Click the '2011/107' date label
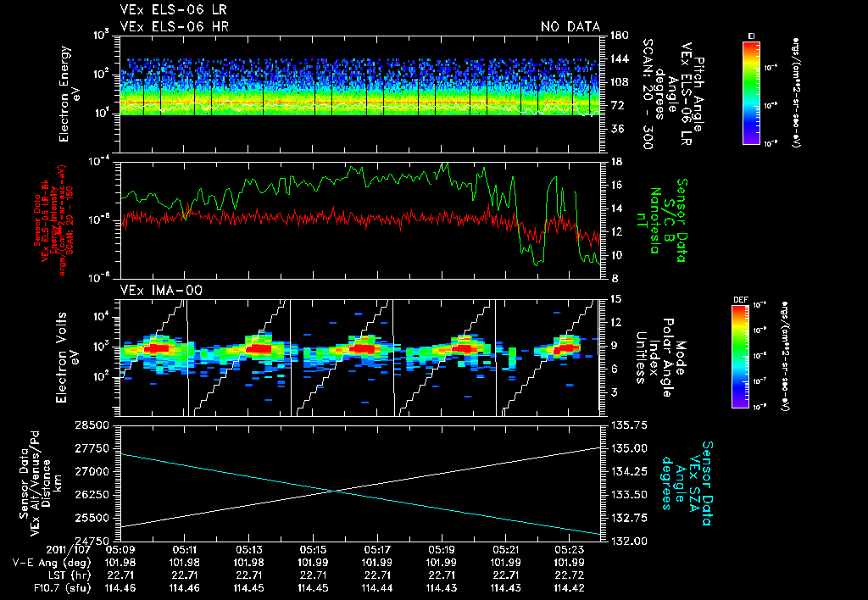 69,551
